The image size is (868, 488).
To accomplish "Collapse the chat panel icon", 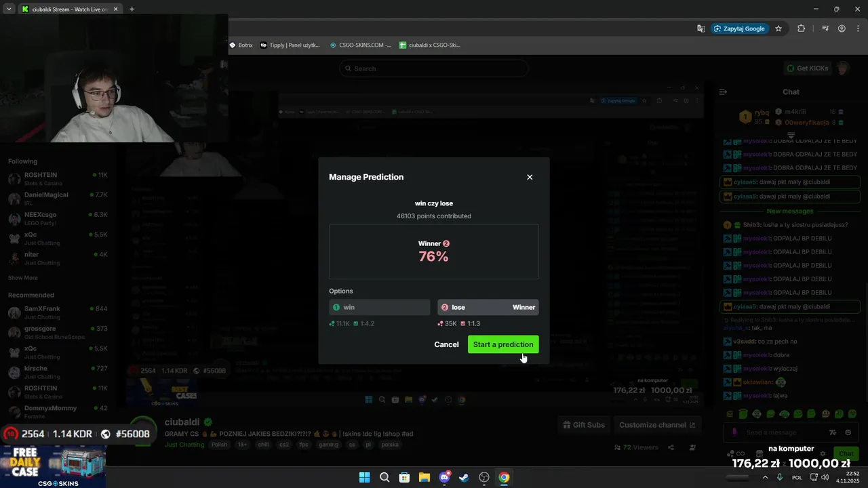I will click(723, 91).
